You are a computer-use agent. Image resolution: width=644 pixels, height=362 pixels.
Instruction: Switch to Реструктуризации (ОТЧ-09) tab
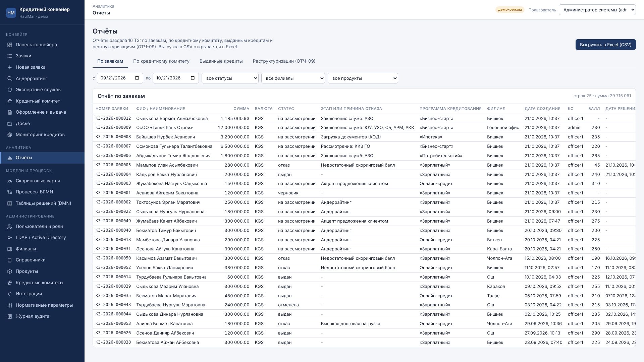point(284,61)
